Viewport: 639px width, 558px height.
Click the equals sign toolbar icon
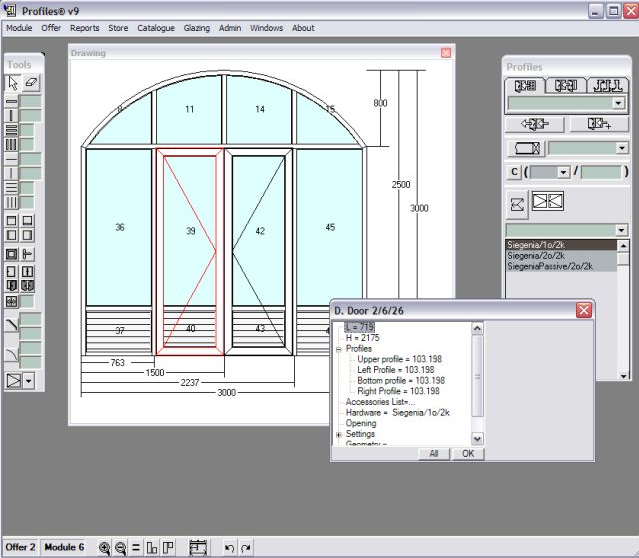tap(136, 548)
